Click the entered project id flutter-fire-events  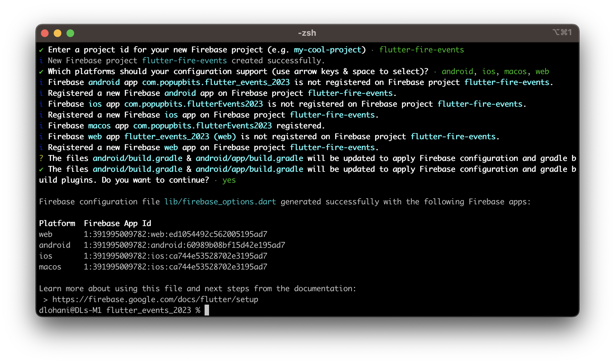click(x=422, y=50)
